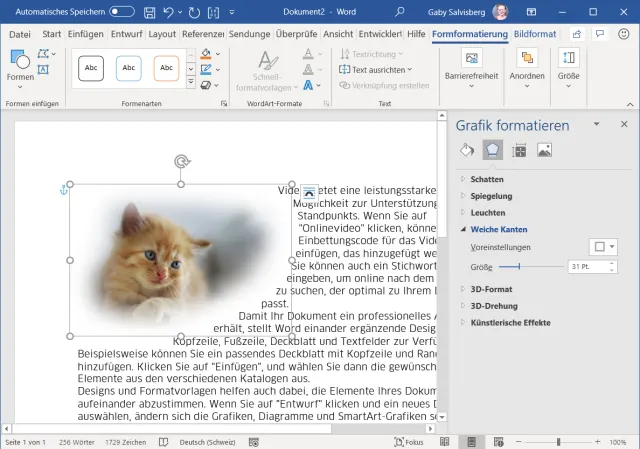Click the rotation handle above the picture
The width and height of the screenshot is (640, 449).
[181, 161]
